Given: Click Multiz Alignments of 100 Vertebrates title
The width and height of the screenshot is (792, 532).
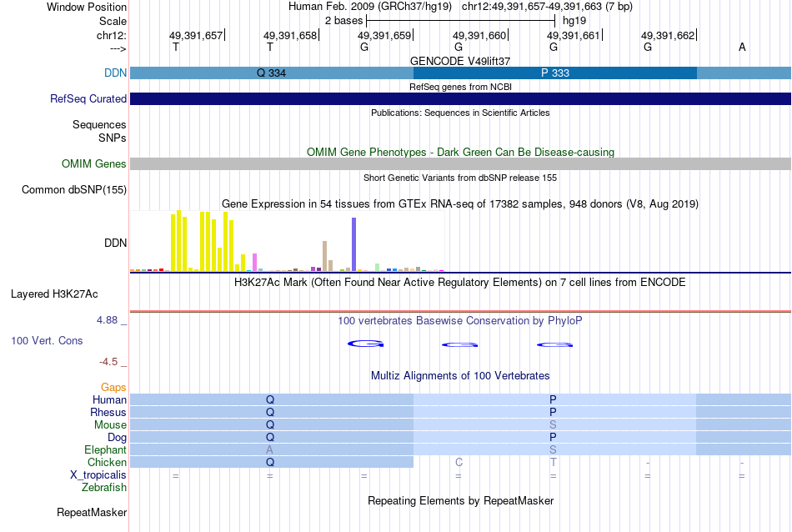Looking at the screenshot, I should 460,375.
